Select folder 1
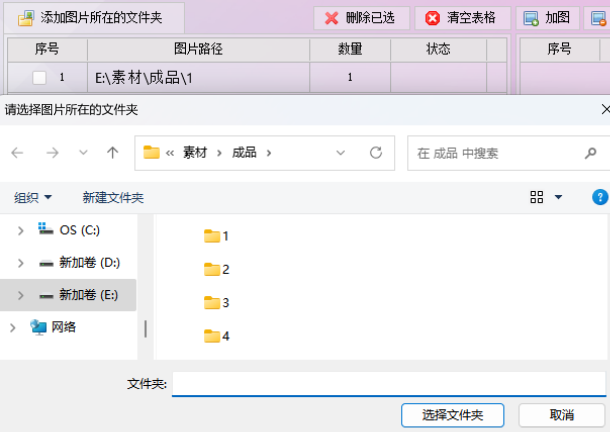Viewport: 610px width, 432px height. tap(216, 236)
